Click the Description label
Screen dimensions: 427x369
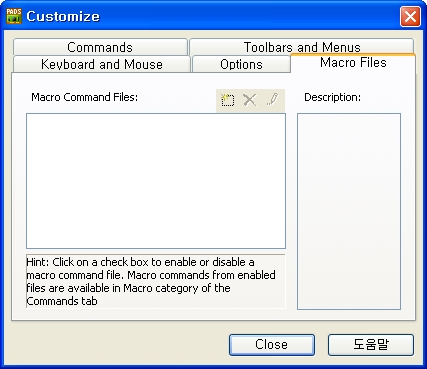coord(332,97)
